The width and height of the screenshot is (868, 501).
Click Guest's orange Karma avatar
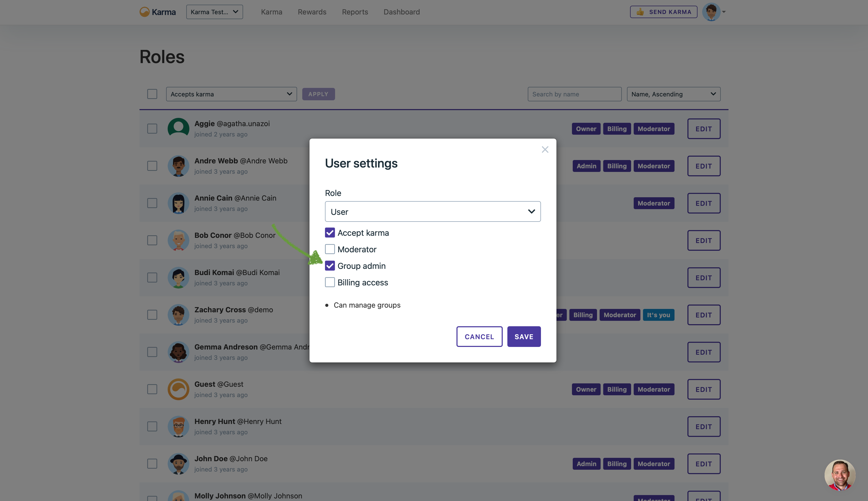(x=178, y=389)
